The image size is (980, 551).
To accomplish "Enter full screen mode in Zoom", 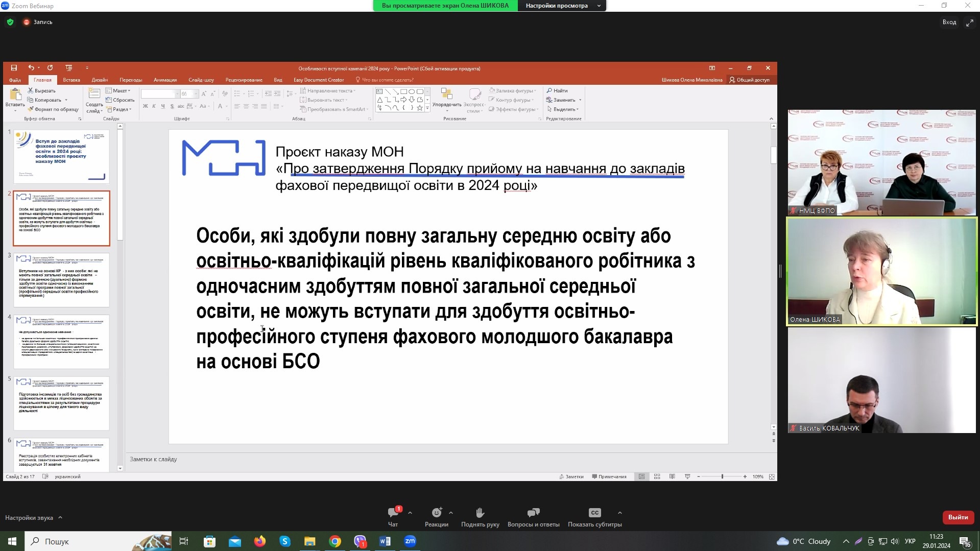I will 969,22.
